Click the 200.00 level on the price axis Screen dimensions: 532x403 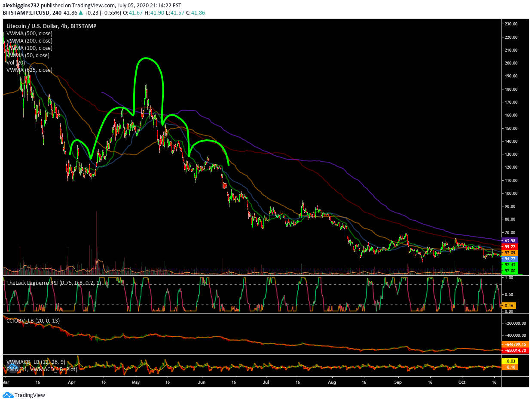(511, 63)
